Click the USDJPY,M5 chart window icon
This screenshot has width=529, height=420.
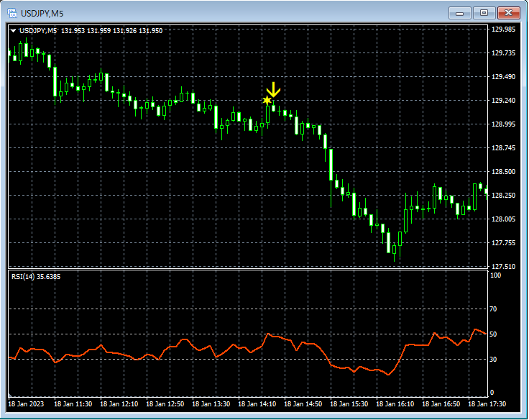[x=12, y=14]
